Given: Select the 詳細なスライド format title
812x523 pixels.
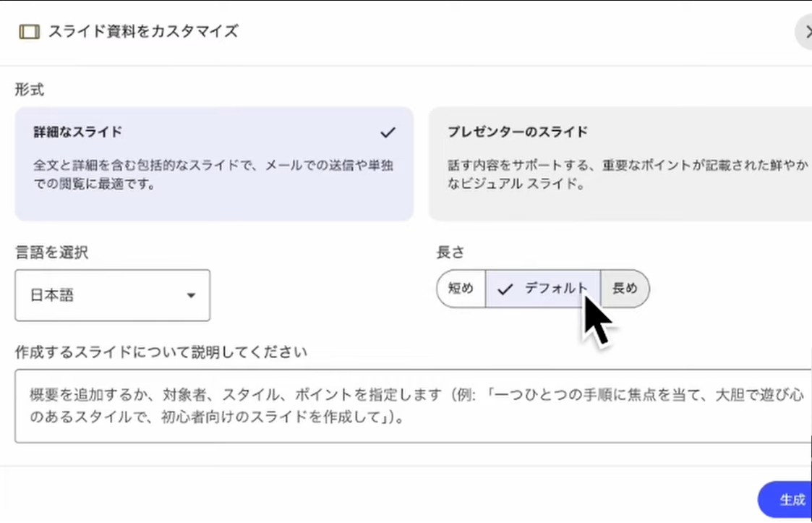Looking at the screenshot, I should coord(77,132).
